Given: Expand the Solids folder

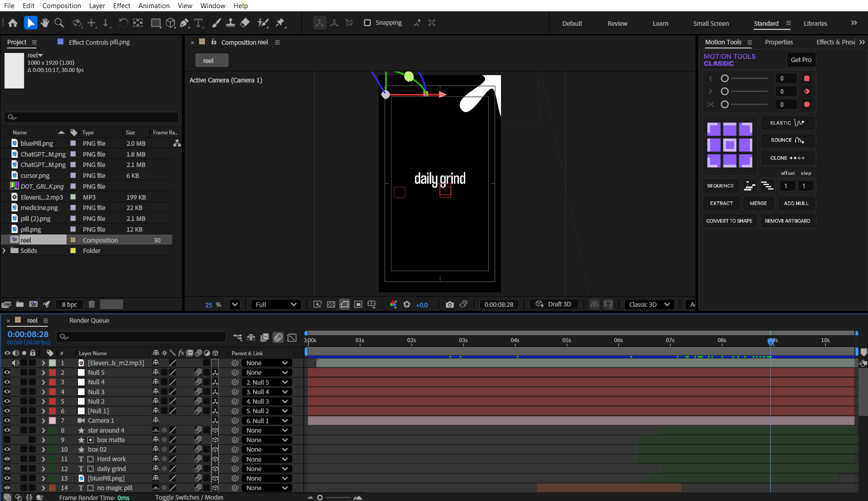Looking at the screenshot, I should pos(5,251).
